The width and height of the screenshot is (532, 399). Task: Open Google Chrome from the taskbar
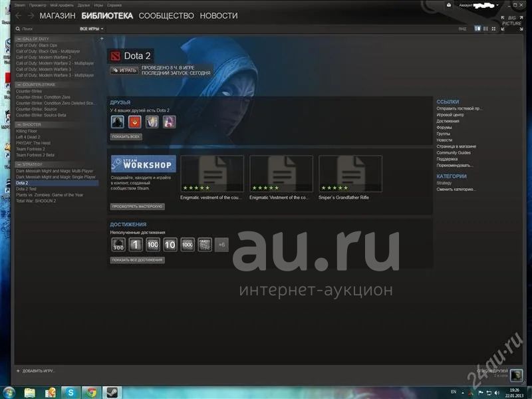(x=91, y=393)
